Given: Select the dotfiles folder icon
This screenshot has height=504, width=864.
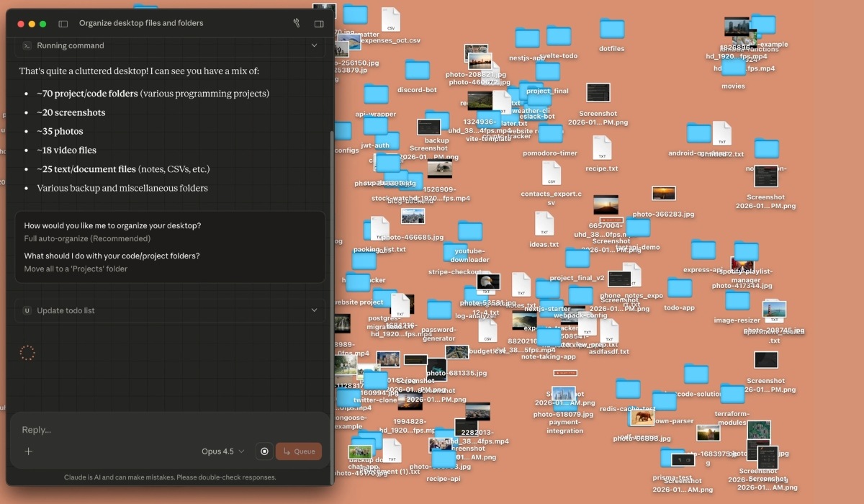Looking at the screenshot, I should [612, 30].
